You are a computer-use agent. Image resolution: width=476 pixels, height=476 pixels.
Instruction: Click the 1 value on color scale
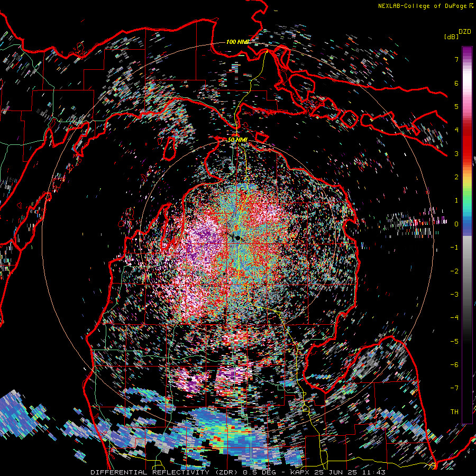tap(456, 200)
